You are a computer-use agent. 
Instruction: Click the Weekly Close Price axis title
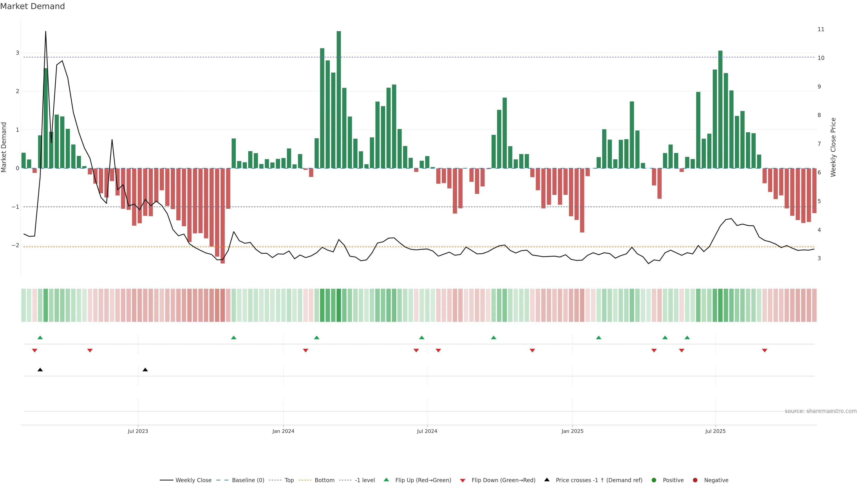coord(833,147)
